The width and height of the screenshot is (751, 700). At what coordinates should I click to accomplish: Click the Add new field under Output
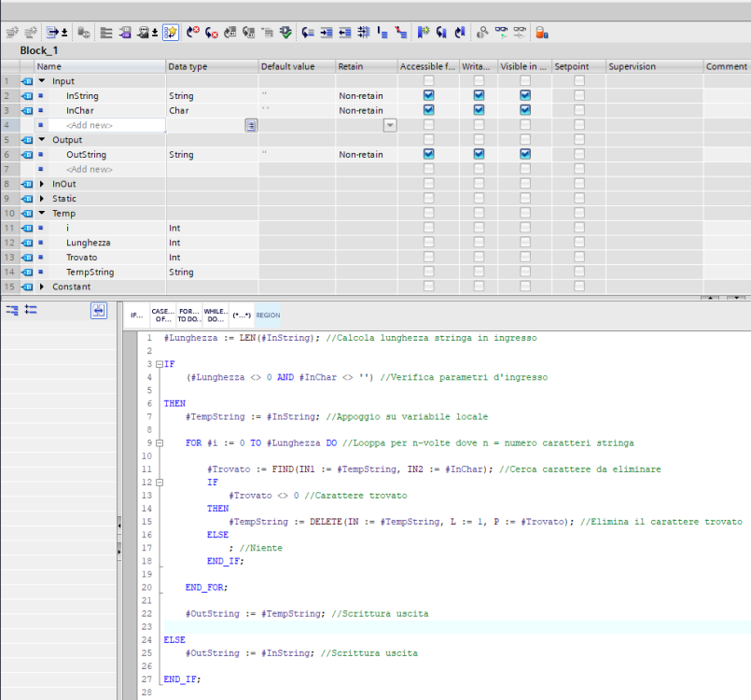[90, 169]
